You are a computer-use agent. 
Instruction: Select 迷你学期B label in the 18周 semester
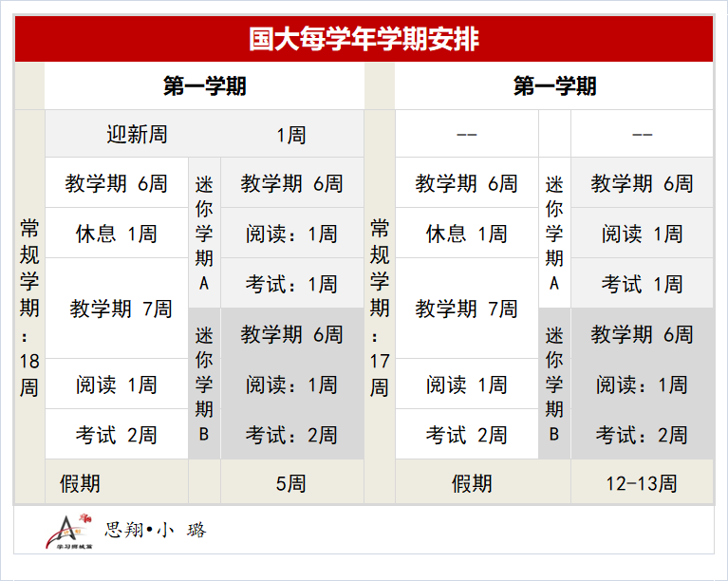tap(204, 384)
